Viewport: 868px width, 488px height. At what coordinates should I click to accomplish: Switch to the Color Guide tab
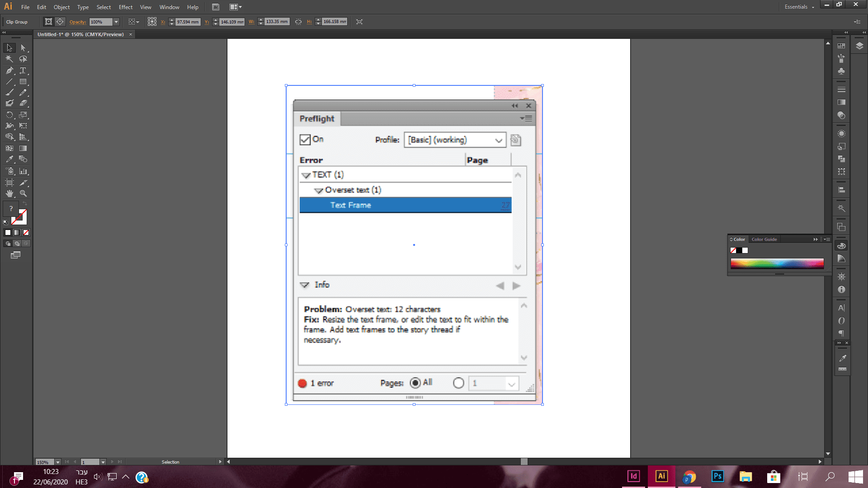coord(764,239)
